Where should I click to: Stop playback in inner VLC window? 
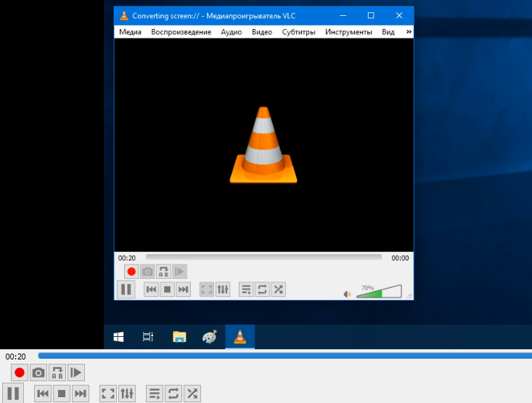167,290
